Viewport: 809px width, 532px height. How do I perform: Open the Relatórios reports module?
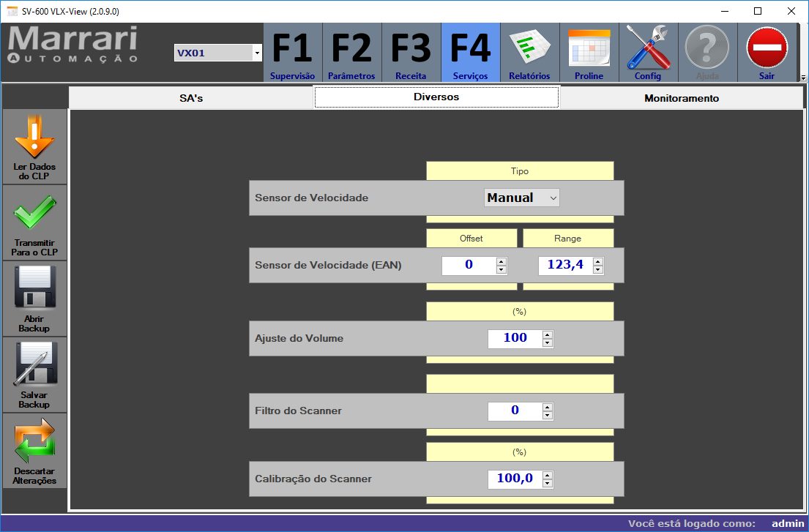pos(529,51)
